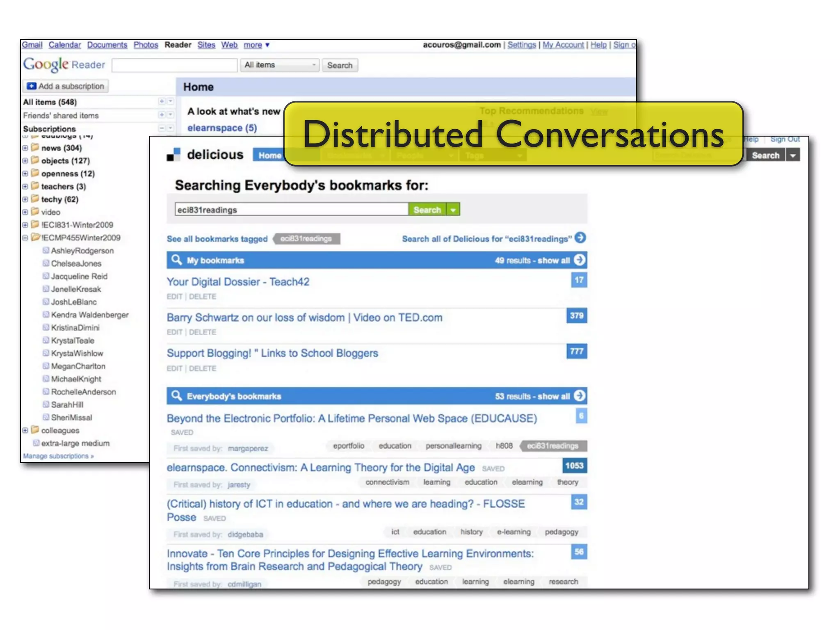The image size is (840, 630).
Task: Open dropdown next to dark Search button
Action: [793, 155]
